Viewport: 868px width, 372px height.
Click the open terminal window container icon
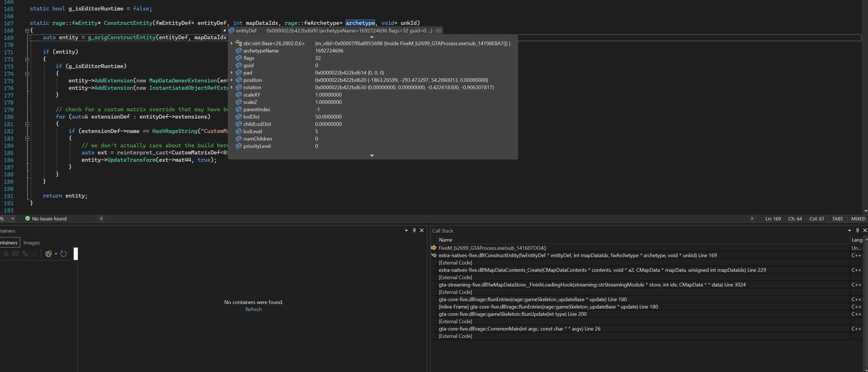pyautogui.click(x=15, y=254)
